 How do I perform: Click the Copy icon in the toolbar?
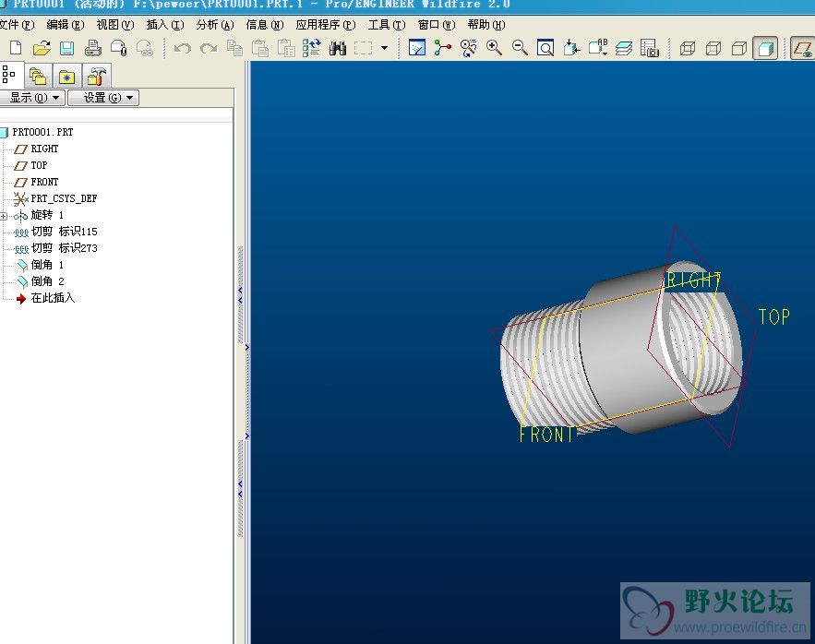pyautogui.click(x=235, y=48)
